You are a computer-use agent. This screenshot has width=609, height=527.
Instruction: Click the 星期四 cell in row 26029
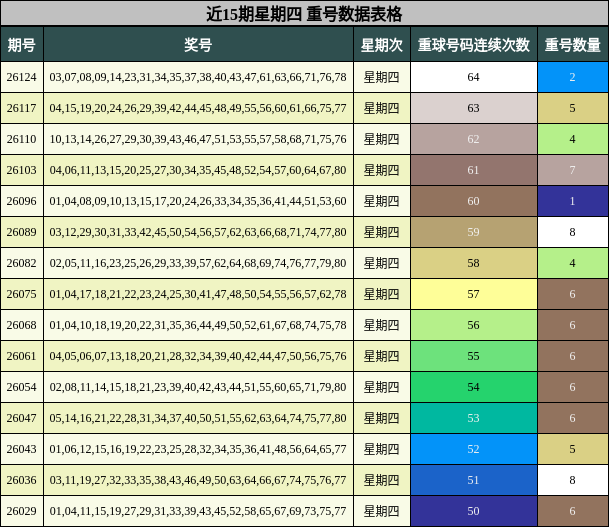pos(382,511)
